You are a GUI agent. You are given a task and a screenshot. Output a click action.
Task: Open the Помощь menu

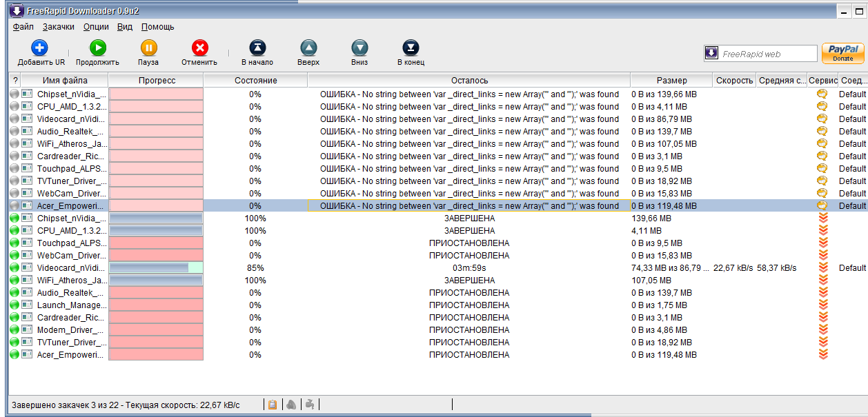click(x=157, y=27)
